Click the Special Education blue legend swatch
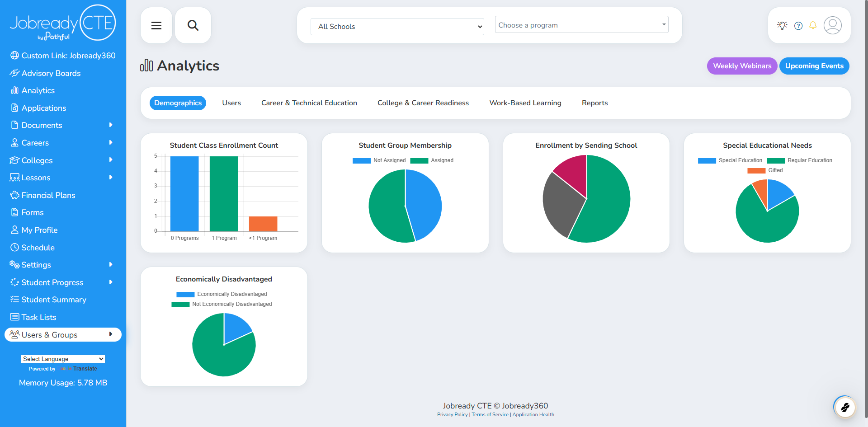868x427 pixels. 707,160
